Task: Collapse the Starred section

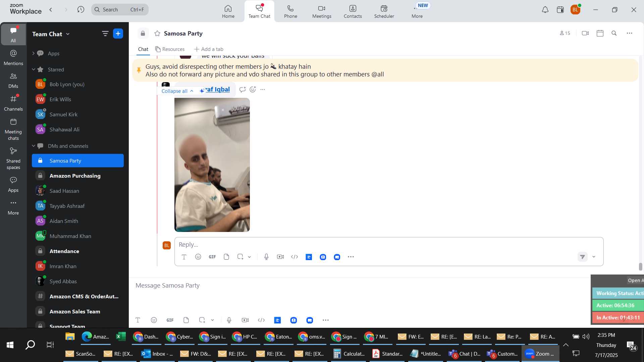Action: tap(33, 69)
